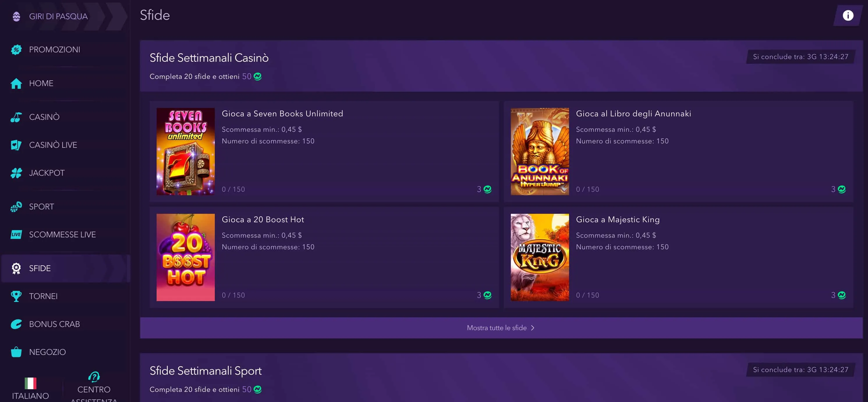
Task: Expand all challenges with Mostra tutte le sfide
Action: tap(501, 328)
